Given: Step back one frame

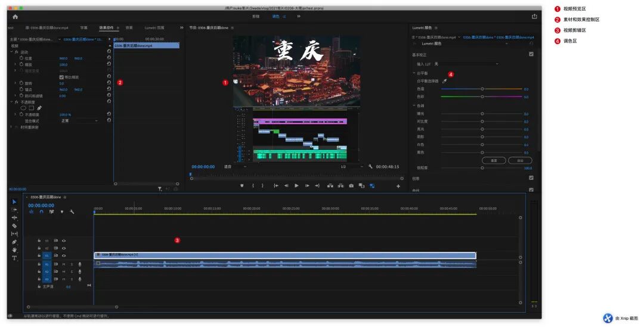Looking at the screenshot, I should (x=286, y=186).
